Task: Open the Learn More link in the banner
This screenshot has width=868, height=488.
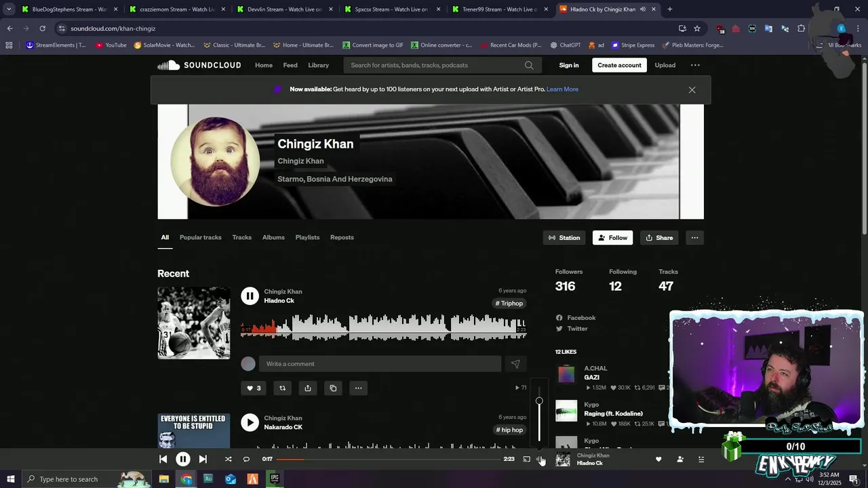Action: click(562, 89)
